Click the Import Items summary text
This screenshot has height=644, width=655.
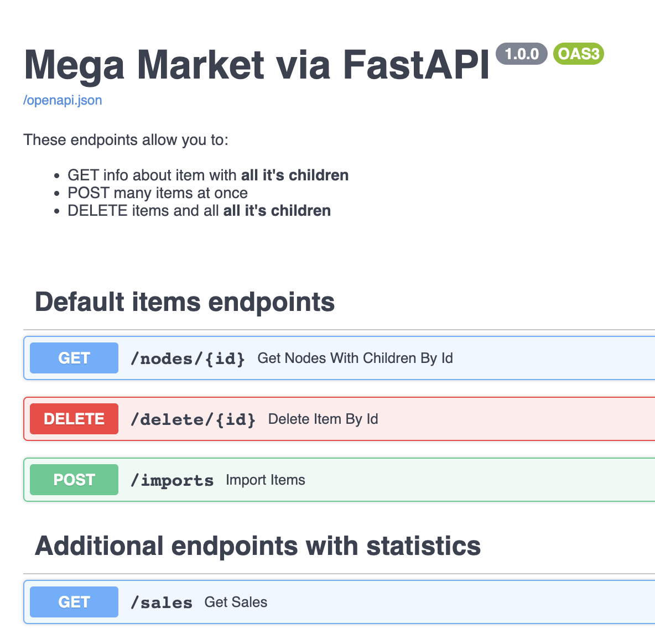[x=266, y=480]
